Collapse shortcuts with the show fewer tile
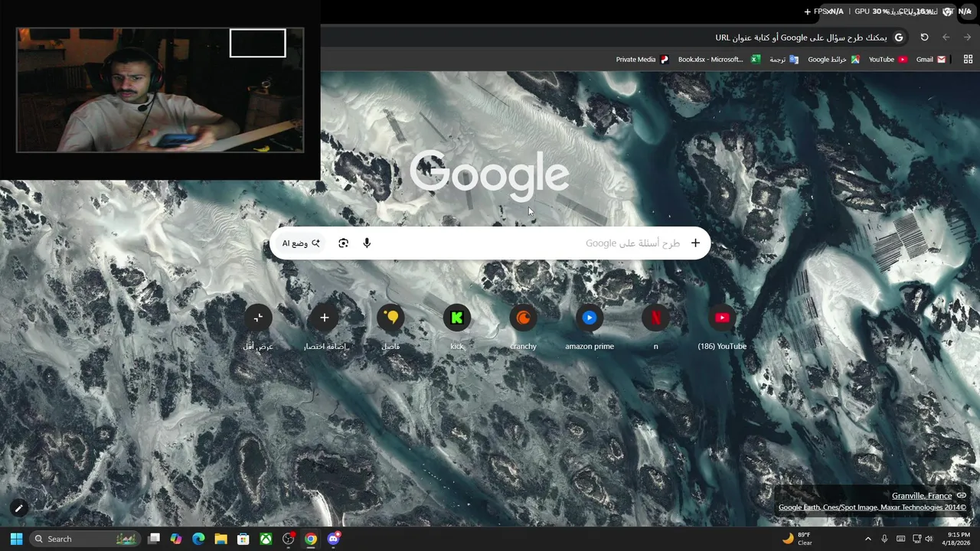The height and width of the screenshot is (551, 980). click(x=258, y=326)
